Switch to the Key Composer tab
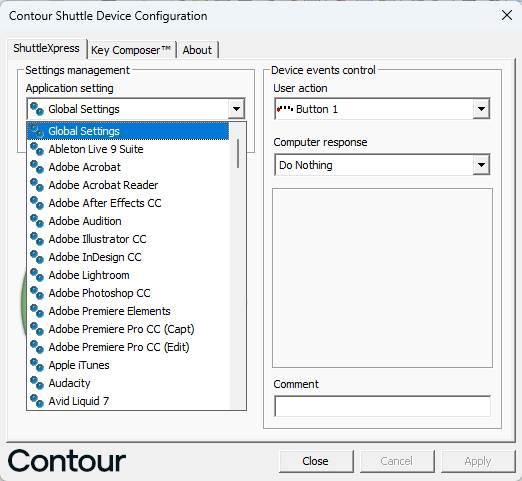 [131, 50]
